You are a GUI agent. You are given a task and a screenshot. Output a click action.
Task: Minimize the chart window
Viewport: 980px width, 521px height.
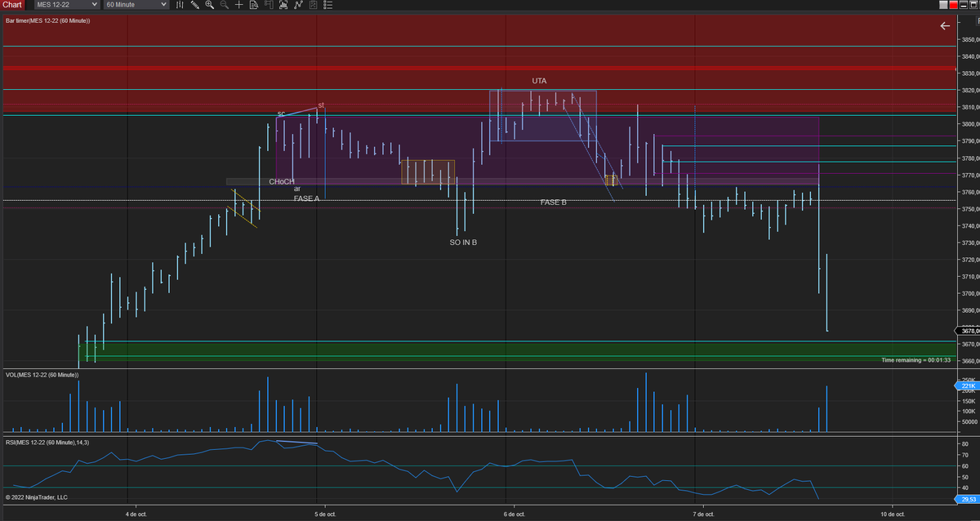[x=964, y=5]
